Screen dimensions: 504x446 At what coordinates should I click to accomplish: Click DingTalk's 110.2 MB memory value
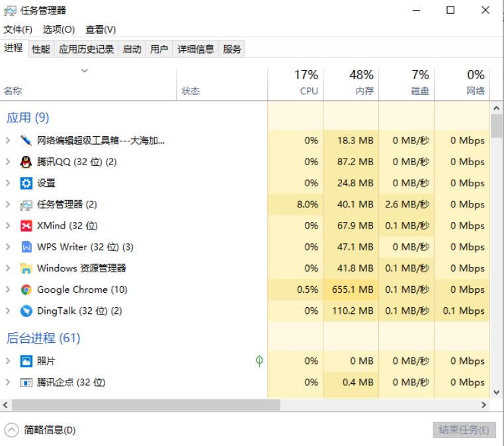[x=353, y=311]
